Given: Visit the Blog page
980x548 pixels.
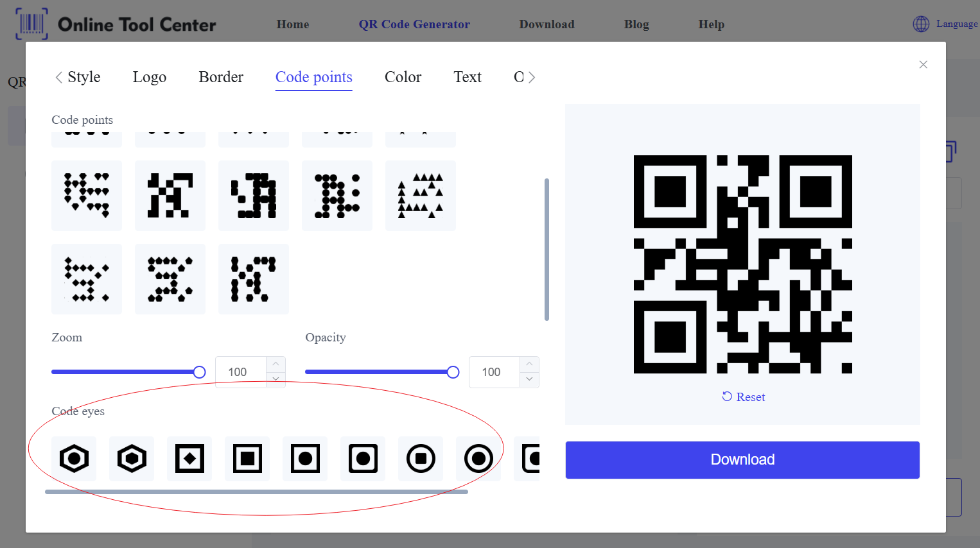Looking at the screenshot, I should click(636, 24).
